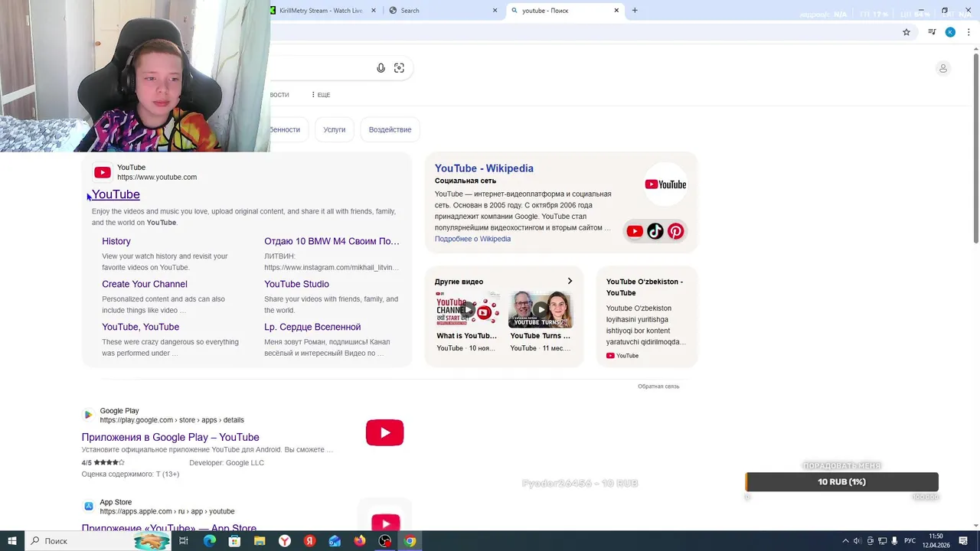Show hidden system tray icons
The width and height of the screenshot is (980, 551).
[845, 541]
